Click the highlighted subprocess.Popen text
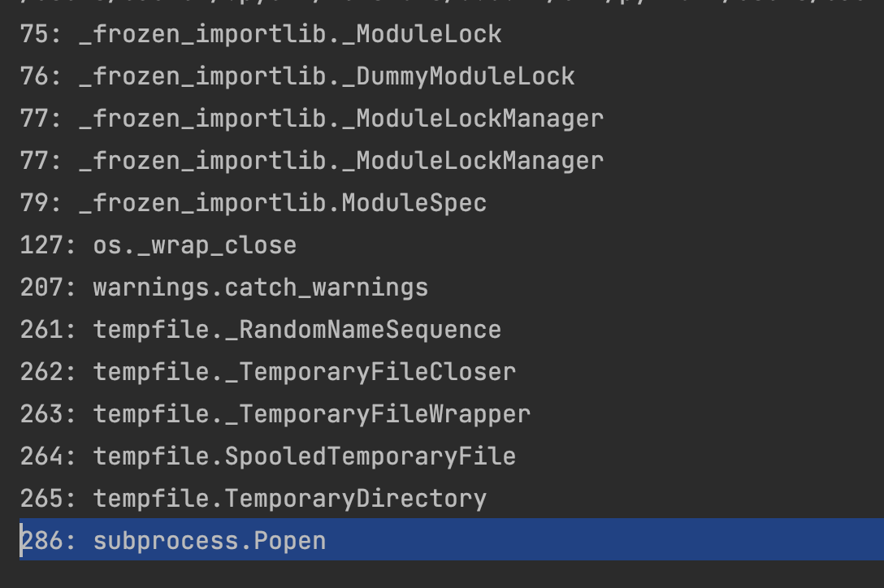884x588 pixels. pyautogui.click(x=210, y=541)
